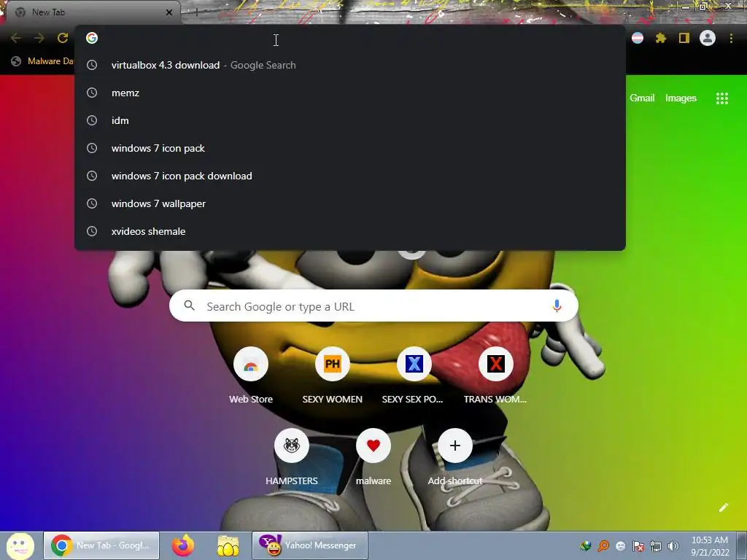The width and height of the screenshot is (747, 560).
Task: Select the 'virtualbox 4.3 download' suggestion
Action: [x=349, y=65]
